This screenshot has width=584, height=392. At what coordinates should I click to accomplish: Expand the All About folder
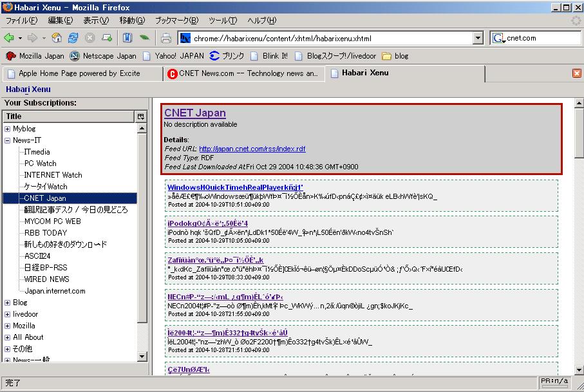pyautogui.click(x=7, y=337)
